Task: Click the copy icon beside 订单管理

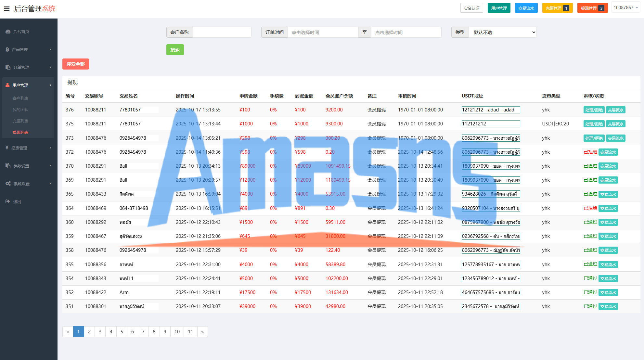Action: [8, 67]
